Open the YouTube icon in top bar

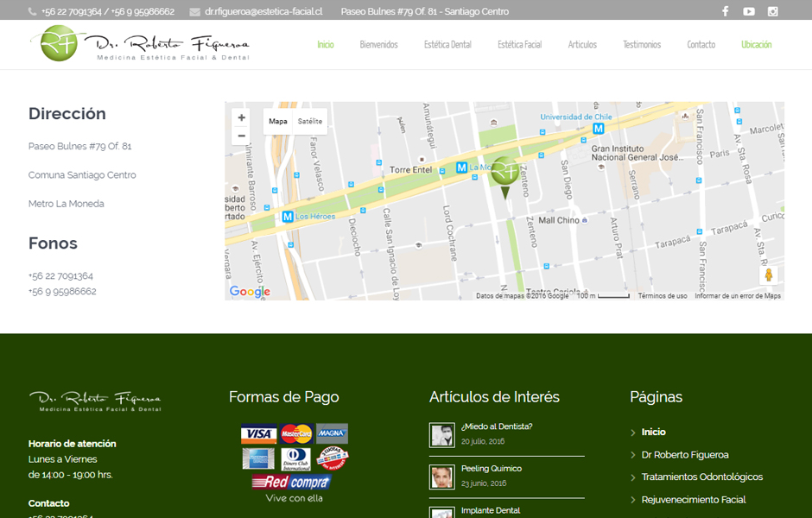749,11
